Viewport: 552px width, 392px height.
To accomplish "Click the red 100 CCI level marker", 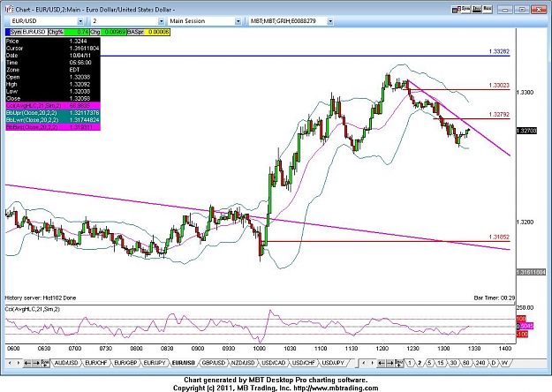I will pyautogui.click(x=521, y=319).
